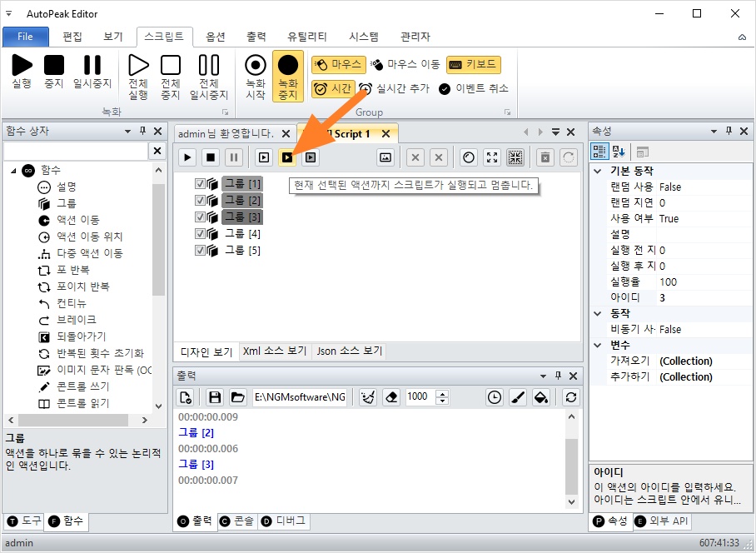Click open folder icon in output toolbar
The image size is (756, 553).
[237, 397]
